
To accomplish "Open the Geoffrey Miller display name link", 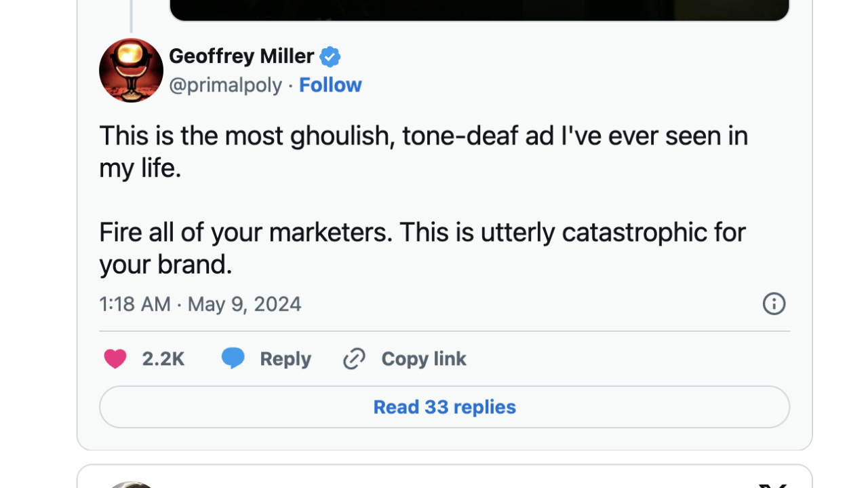I will tap(241, 56).
